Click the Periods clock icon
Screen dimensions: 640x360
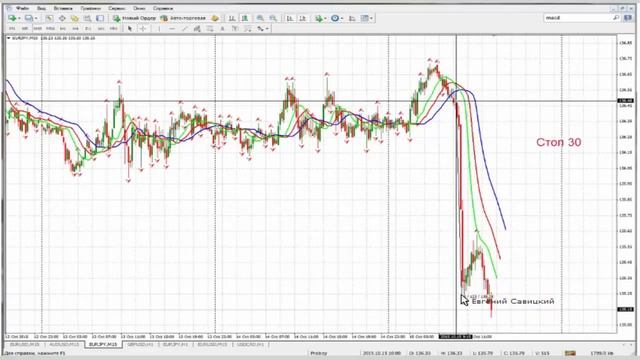coord(335,18)
